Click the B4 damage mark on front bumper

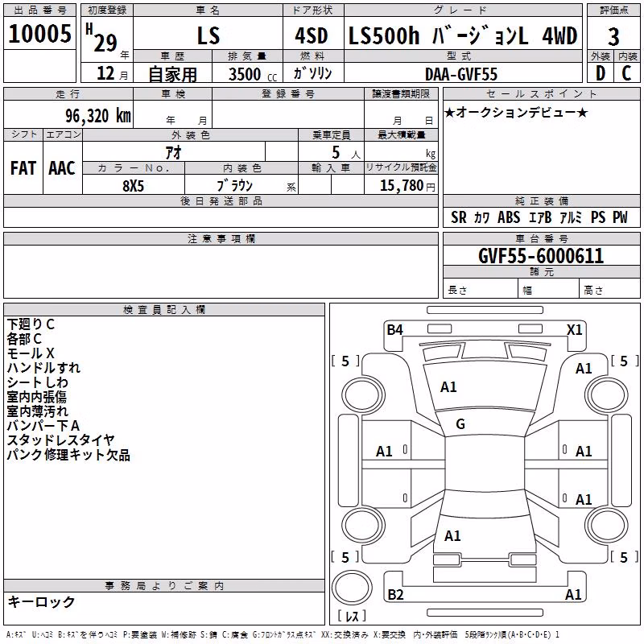coord(394,330)
